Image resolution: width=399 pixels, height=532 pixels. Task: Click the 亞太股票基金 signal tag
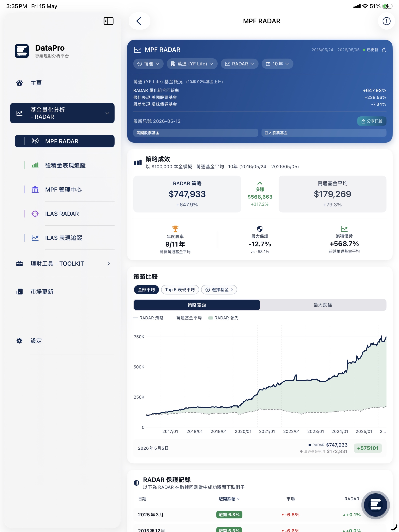click(x=324, y=133)
